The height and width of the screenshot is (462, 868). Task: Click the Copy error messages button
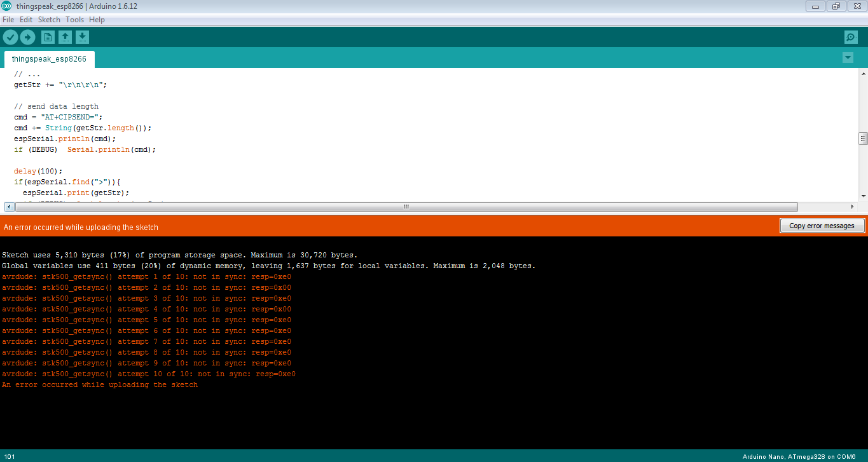pyautogui.click(x=822, y=226)
